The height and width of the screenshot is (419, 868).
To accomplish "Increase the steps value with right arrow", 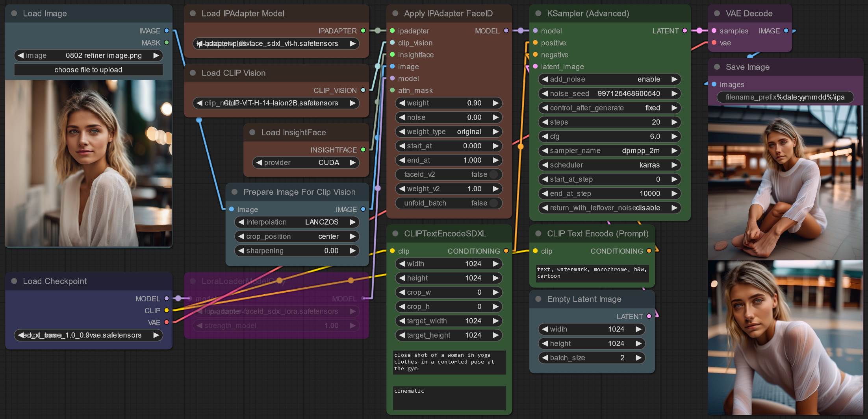I will tap(674, 122).
